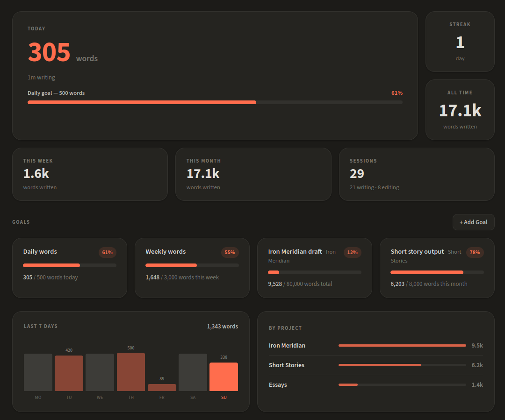Open the Daily words goal card
Image resolution: width=505 pixels, height=420 pixels.
click(x=70, y=268)
